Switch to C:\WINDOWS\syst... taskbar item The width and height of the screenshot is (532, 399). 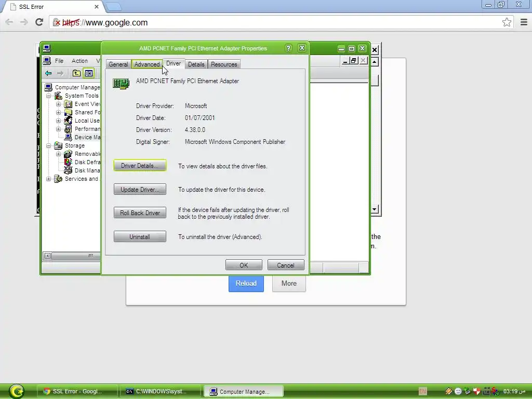point(161,391)
